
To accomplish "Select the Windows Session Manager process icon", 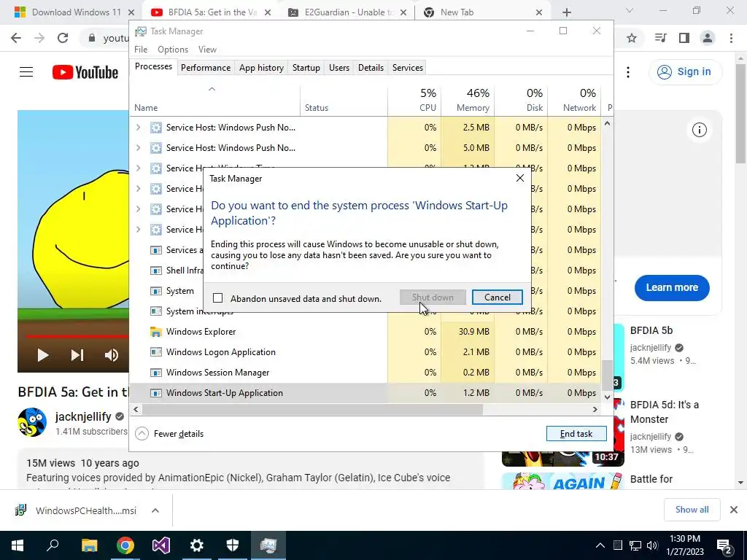I will click(156, 373).
